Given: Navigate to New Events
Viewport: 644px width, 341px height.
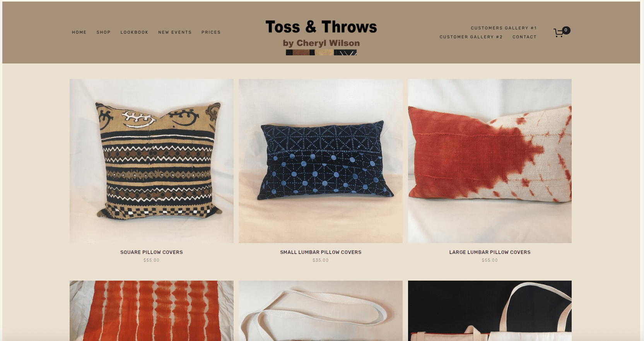Looking at the screenshot, I should click(175, 33).
